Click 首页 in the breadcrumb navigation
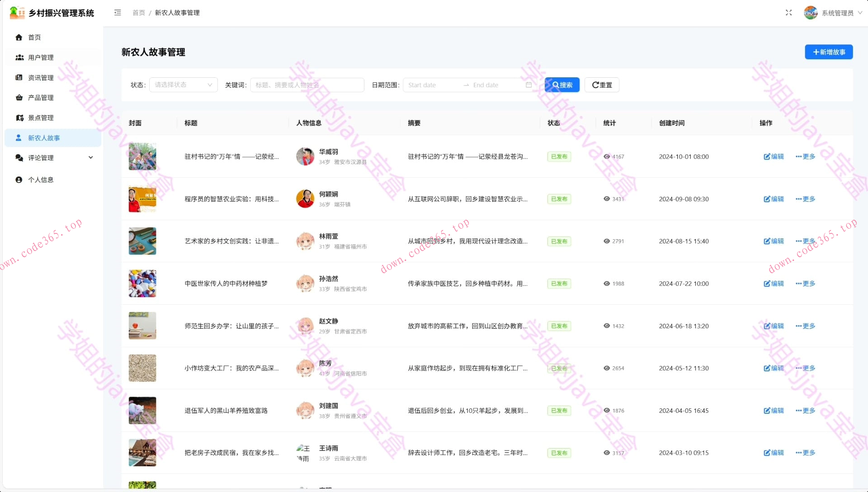Viewport: 868px width, 492px height. coord(138,13)
